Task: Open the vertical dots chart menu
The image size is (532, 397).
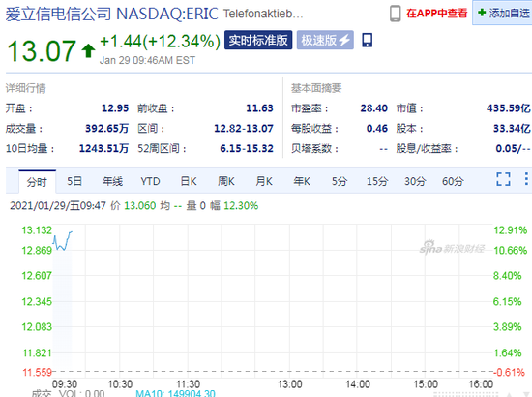Action: click(526, 178)
